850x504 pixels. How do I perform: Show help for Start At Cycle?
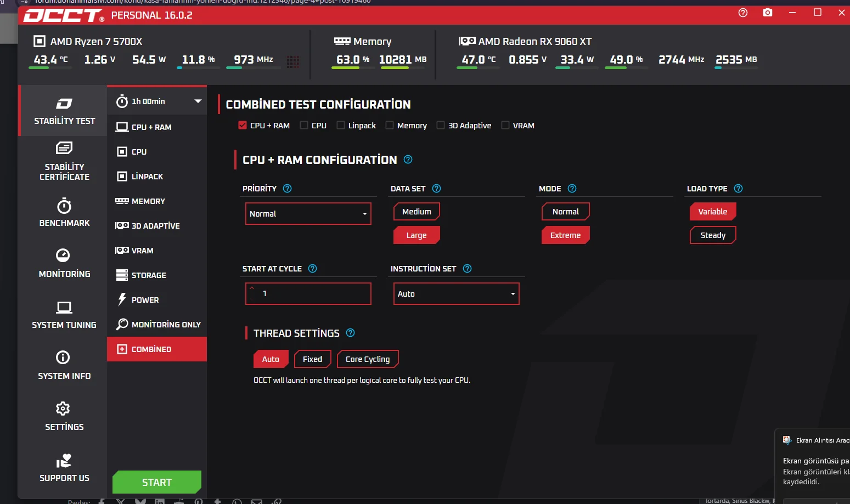(x=312, y=269)
